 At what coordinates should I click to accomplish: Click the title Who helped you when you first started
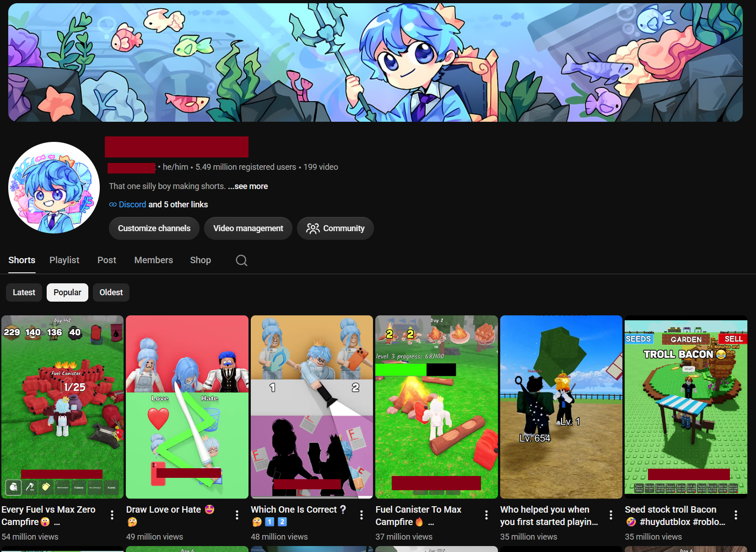point(549,516)
